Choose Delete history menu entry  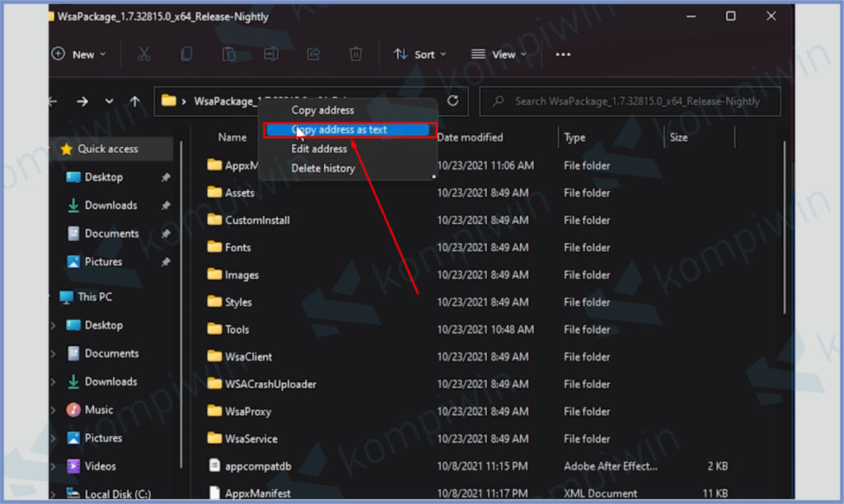click(323, 169)
